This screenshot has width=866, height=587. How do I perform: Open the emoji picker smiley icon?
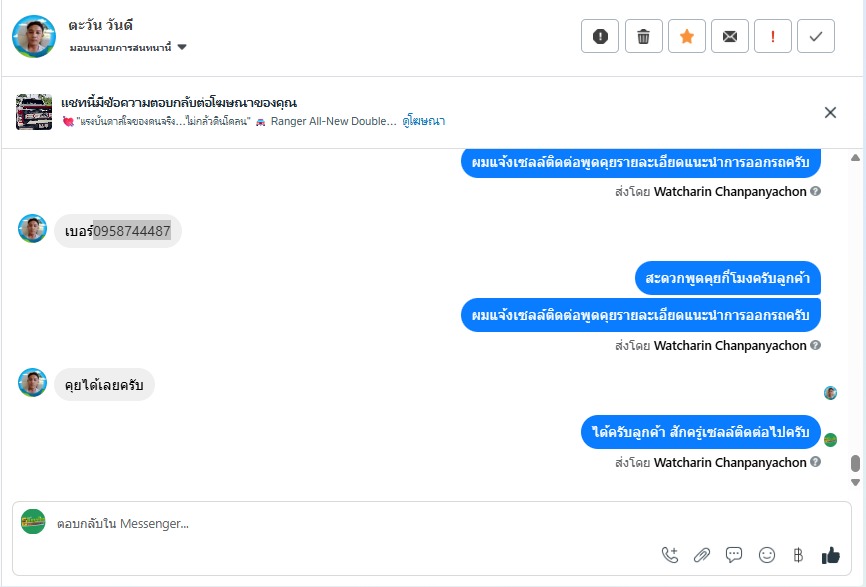(x=767, y=554)
